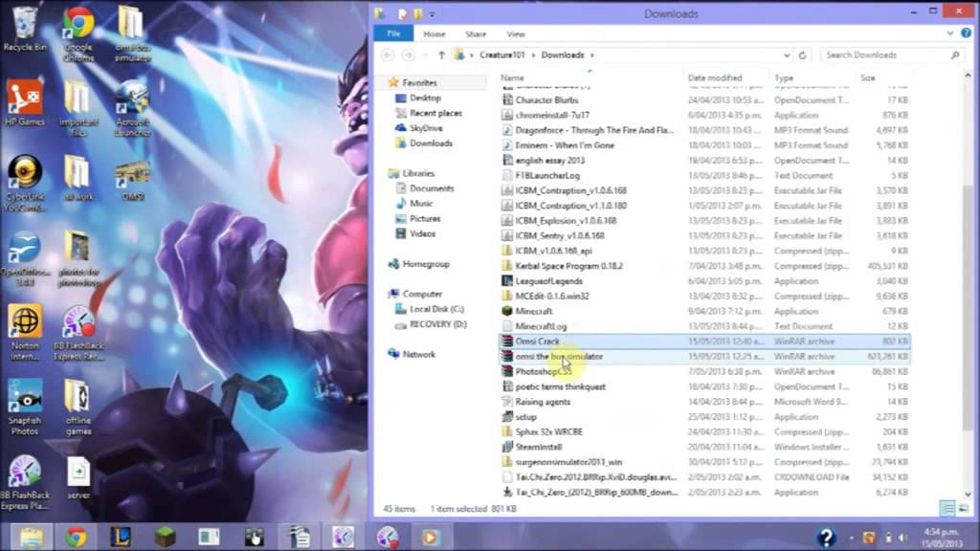Screen dimensions: 980x551
Task: Click the help question mark tray icon
Action: tap(826, 538)
